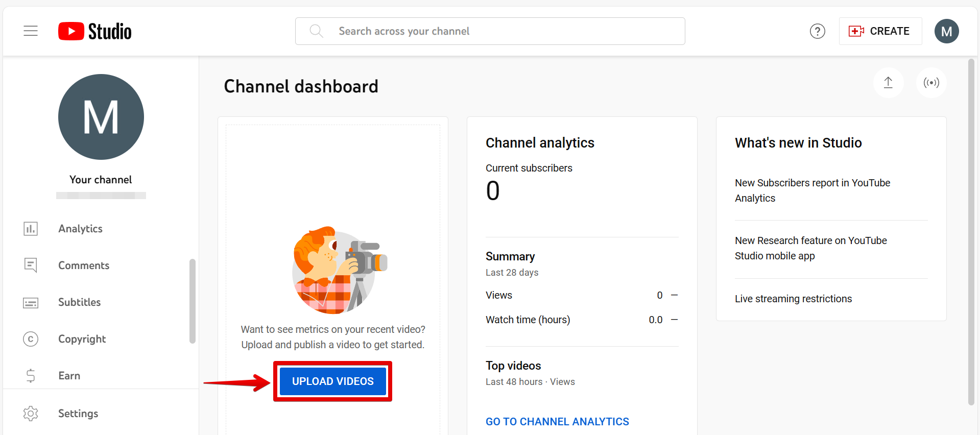
Task: Open the help question mark icon
Action: (x=817, y=31)
